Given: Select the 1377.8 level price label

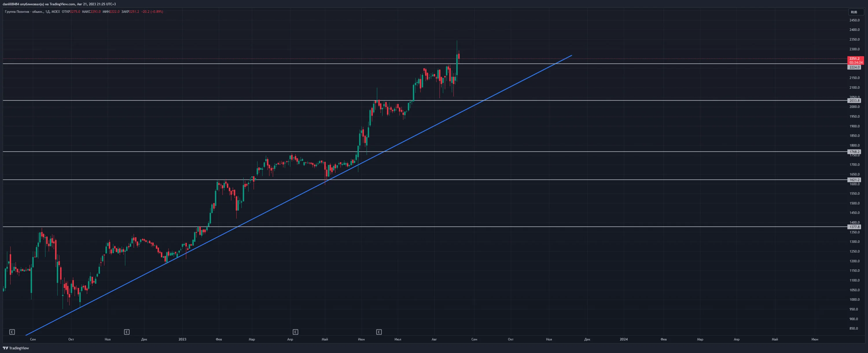Looking at the screenshot, I should pos(854,227).
